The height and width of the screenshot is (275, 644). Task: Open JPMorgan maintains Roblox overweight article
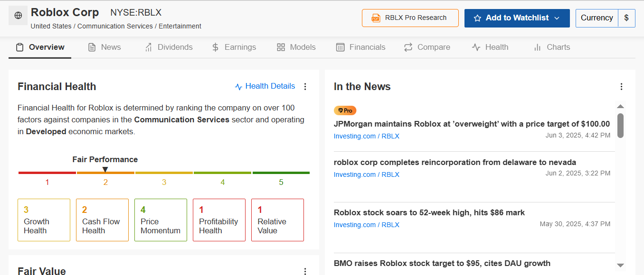(472, 124)
